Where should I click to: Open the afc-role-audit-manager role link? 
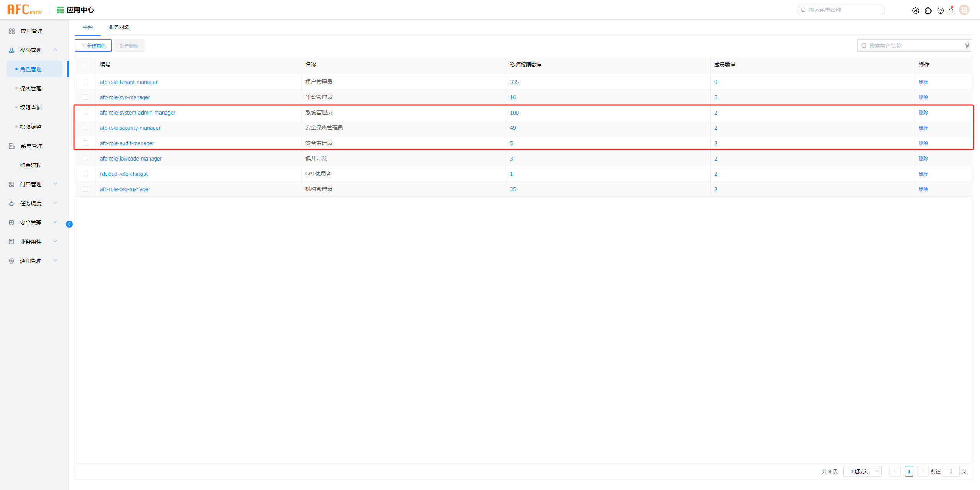point(127,143)
